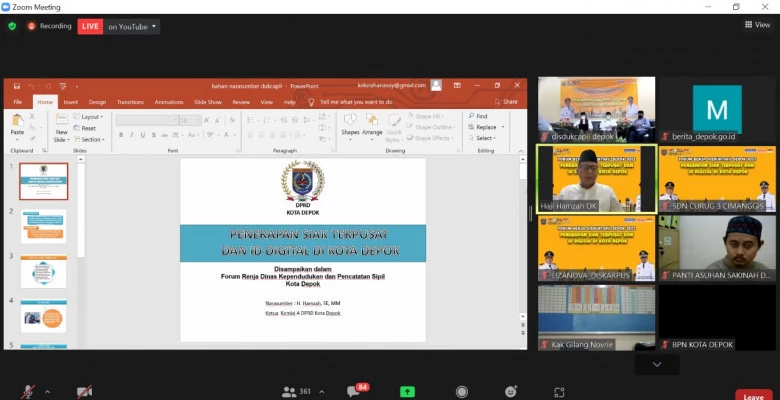Open the Section dropdown in Slides group
The width and height of the screenshot is (780, 400).
click(90, 139)
